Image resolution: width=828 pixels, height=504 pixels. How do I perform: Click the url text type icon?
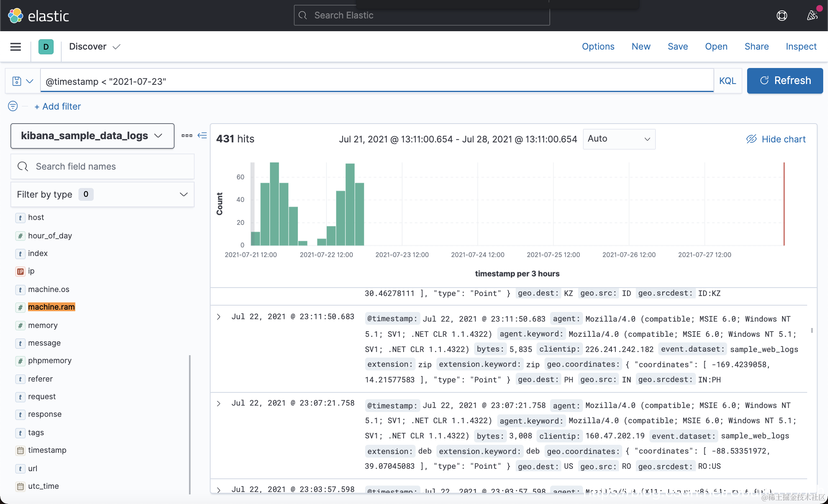[20, 469]
